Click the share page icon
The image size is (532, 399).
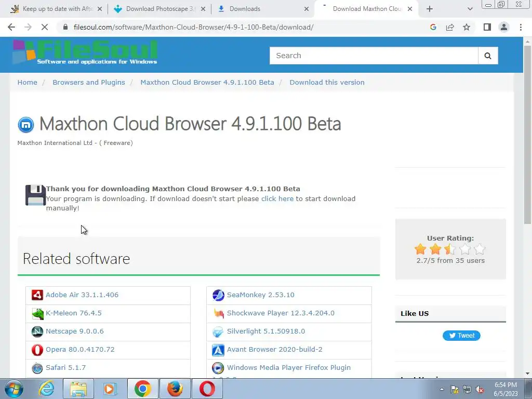point(450,27)
